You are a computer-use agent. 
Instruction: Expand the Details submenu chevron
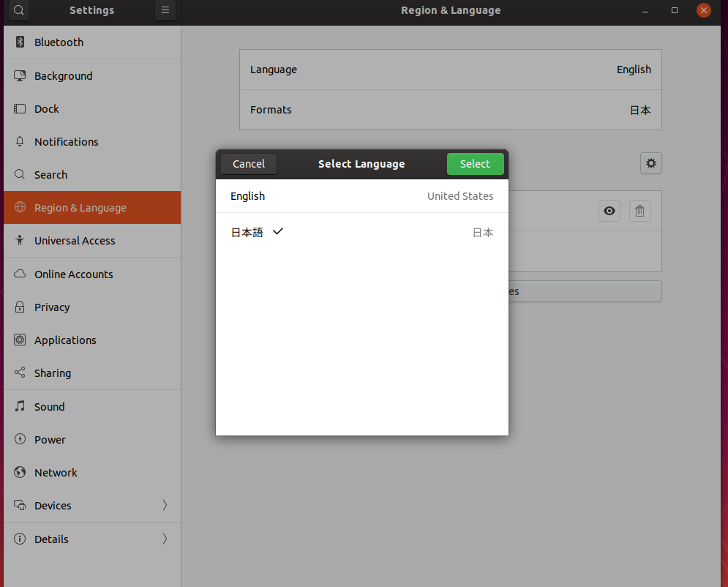165,539
